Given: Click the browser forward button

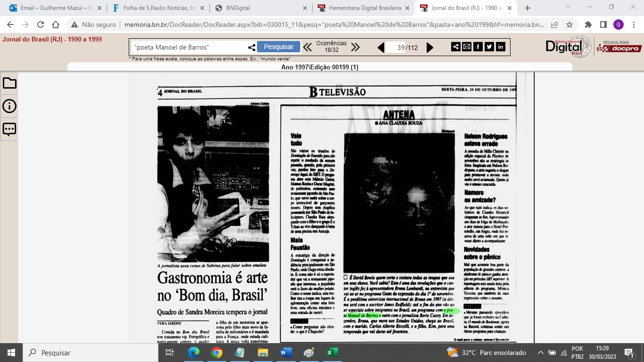Looking at the screenshot, I should [x=25, y=25].
